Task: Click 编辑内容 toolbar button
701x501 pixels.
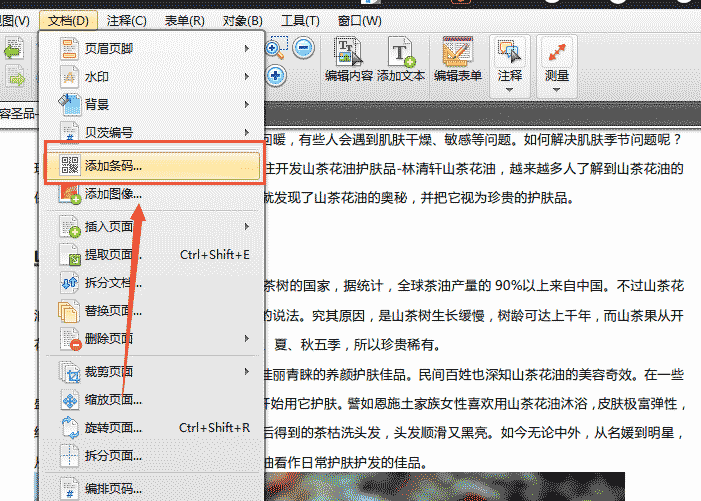Action: coord(349,59)
